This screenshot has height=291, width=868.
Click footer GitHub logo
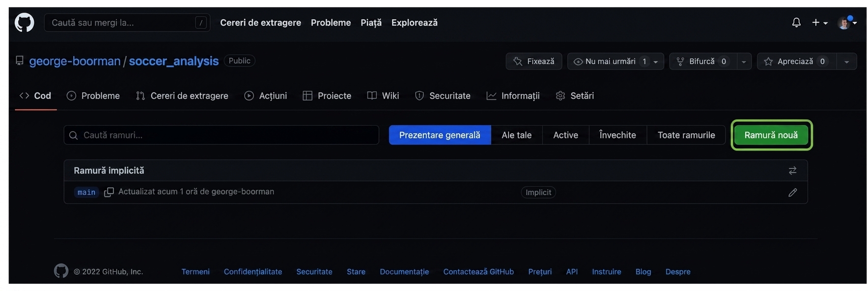pos(61,271)
